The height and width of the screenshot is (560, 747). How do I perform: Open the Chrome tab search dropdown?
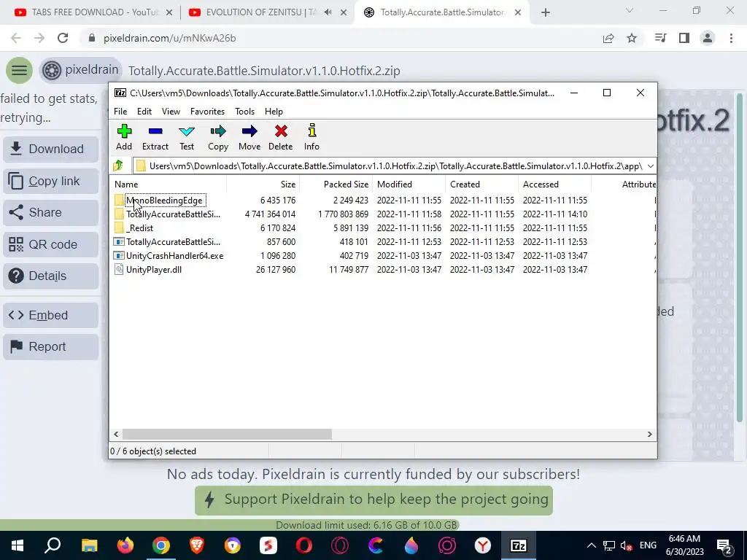tap(630, 10)
